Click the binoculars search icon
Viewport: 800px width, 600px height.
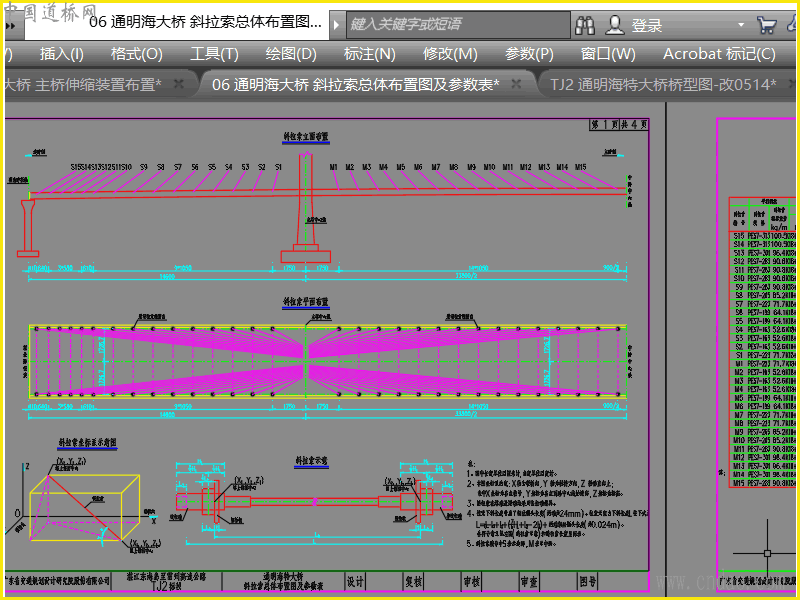pos(585,24)
